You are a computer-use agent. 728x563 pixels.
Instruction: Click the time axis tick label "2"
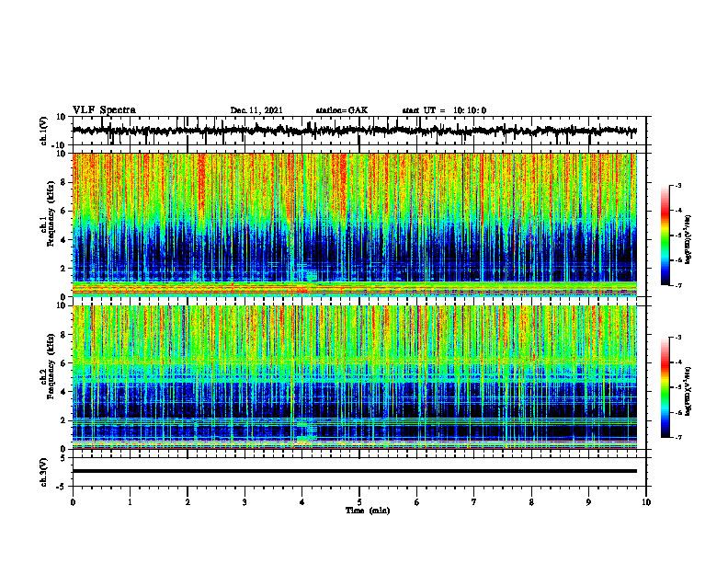(188, 502)
